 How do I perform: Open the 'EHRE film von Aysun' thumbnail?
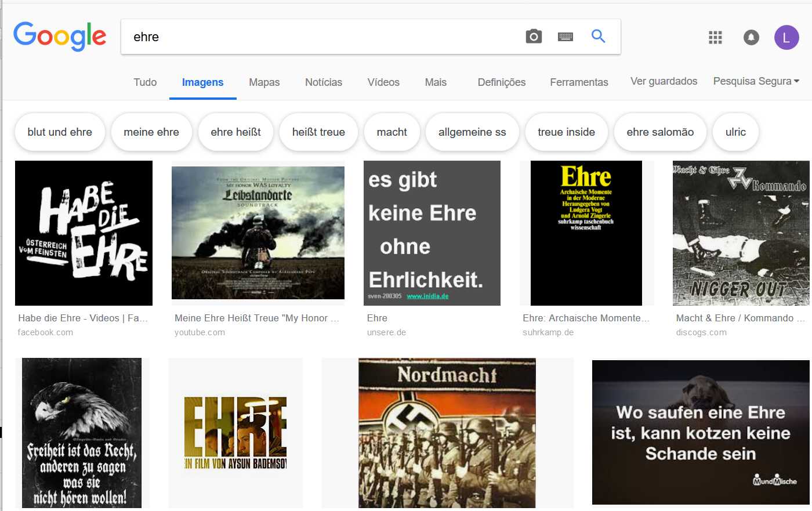[x=235, y=433]
